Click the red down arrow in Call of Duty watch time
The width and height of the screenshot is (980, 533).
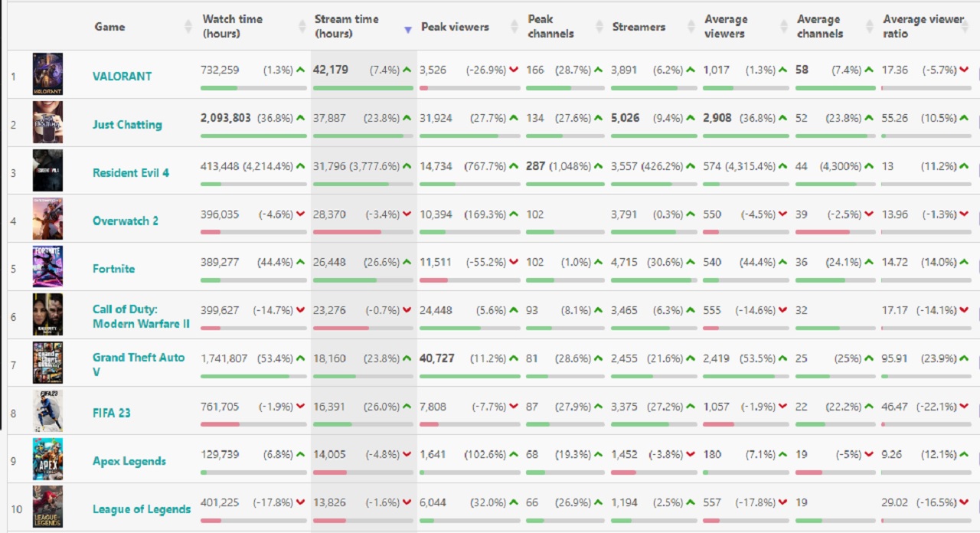point(301,311)
